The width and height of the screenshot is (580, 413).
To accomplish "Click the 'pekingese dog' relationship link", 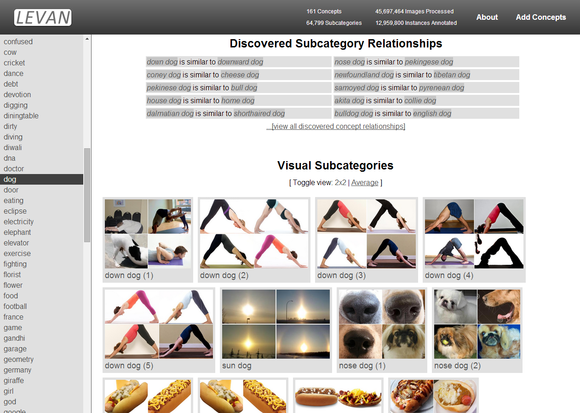I will 429,62.
